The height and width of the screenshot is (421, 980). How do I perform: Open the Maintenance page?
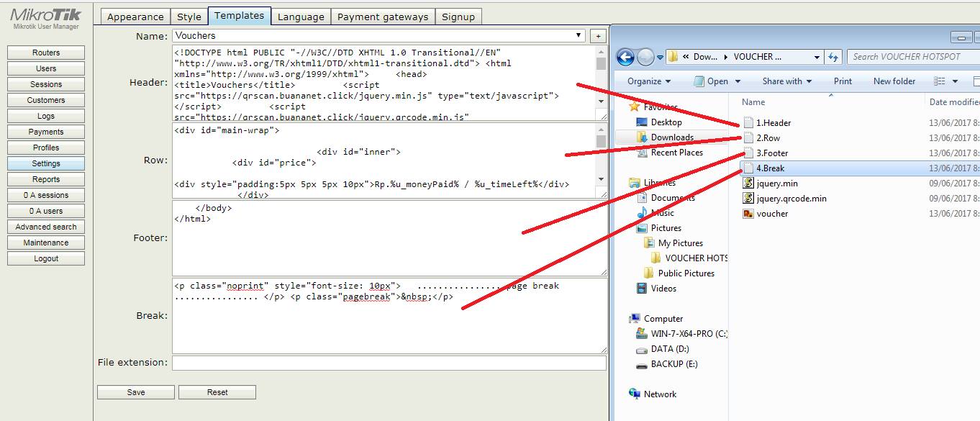tap(46, 243)
